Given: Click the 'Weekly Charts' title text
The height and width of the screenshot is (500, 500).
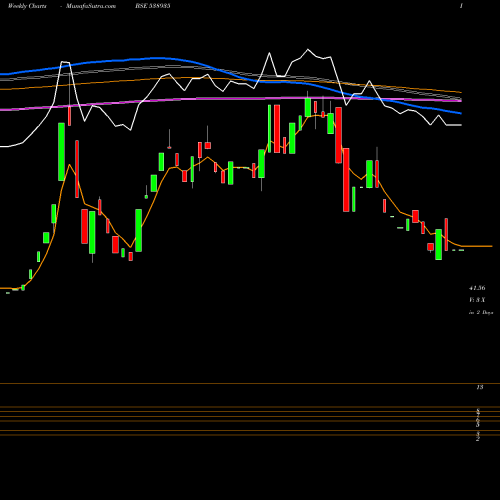Looking at the screenshot, I should coord(27,6).
